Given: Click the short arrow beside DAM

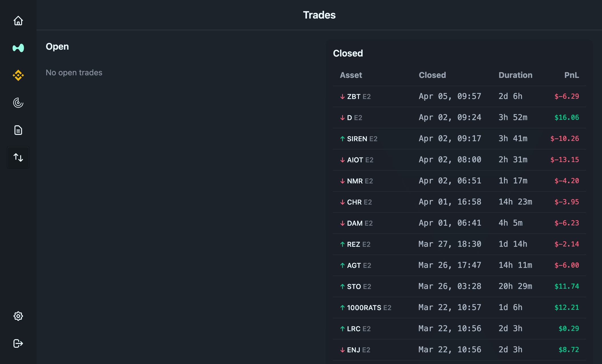Looking at the screenshot, I should [342, 223].
